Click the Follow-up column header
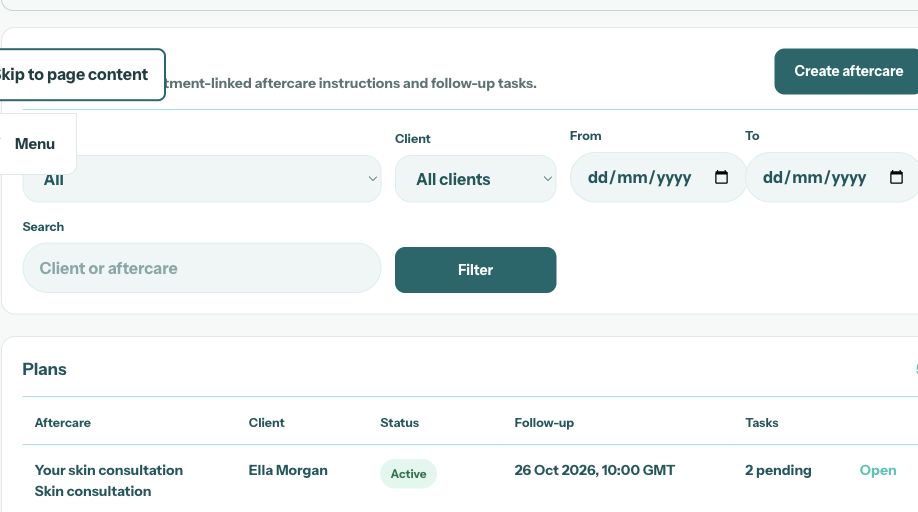The image size is (918, 512). [544, 422]
